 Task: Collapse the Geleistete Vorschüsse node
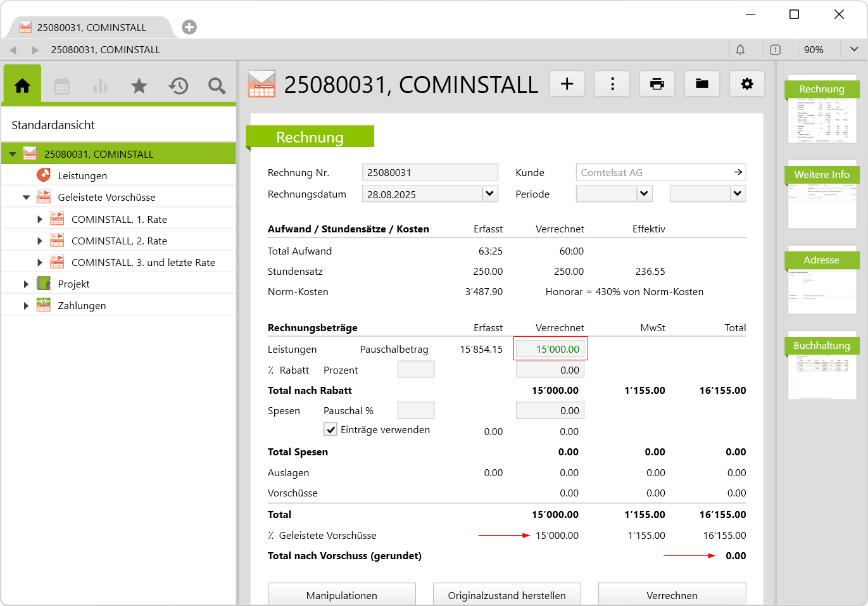[x=26, y=198]
